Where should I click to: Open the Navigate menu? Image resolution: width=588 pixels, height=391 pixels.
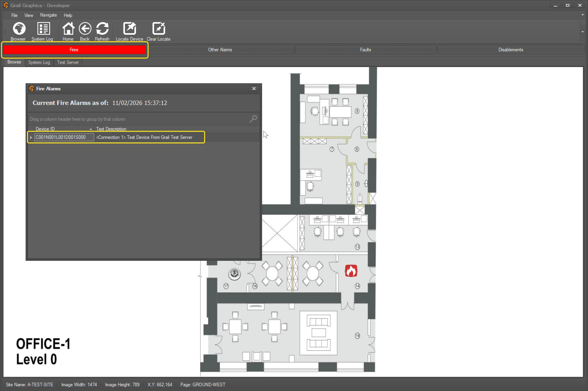pyautogui.click(x=48, y=15)
